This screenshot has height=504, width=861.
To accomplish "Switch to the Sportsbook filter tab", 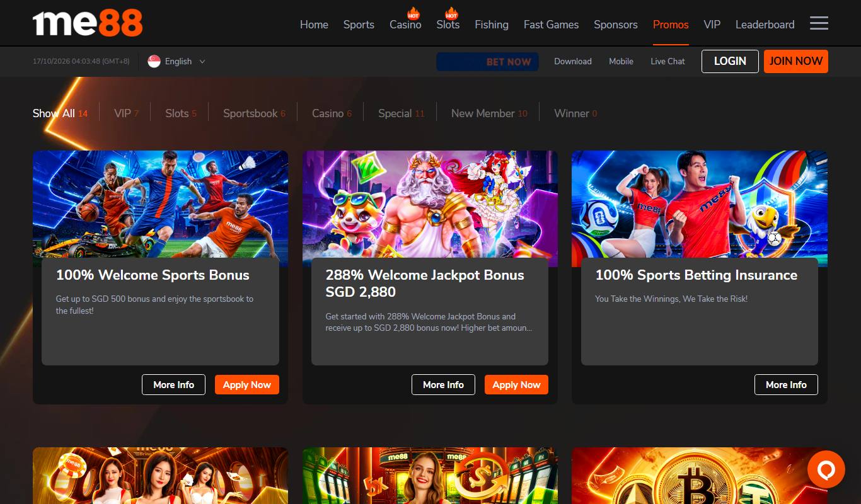I will click(254, 113).
